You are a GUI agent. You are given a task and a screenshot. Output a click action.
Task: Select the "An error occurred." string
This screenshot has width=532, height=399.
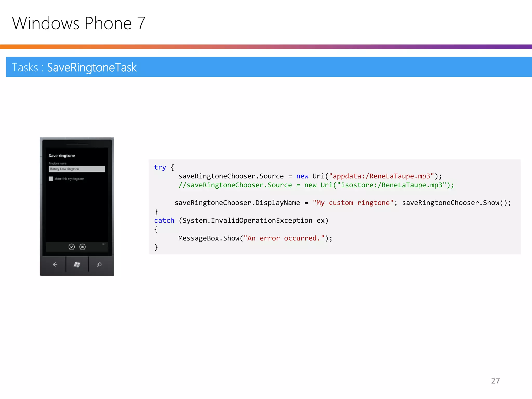click(284, 238)
